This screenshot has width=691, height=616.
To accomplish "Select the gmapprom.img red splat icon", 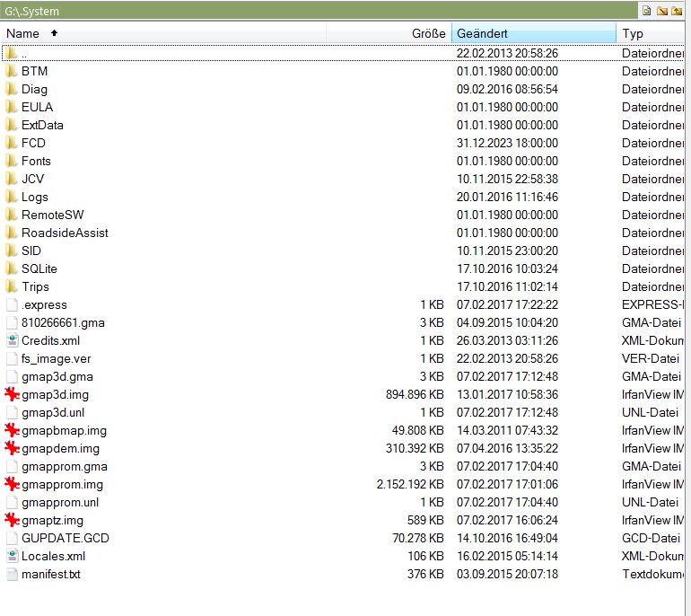I will click(x=12, y=484).
